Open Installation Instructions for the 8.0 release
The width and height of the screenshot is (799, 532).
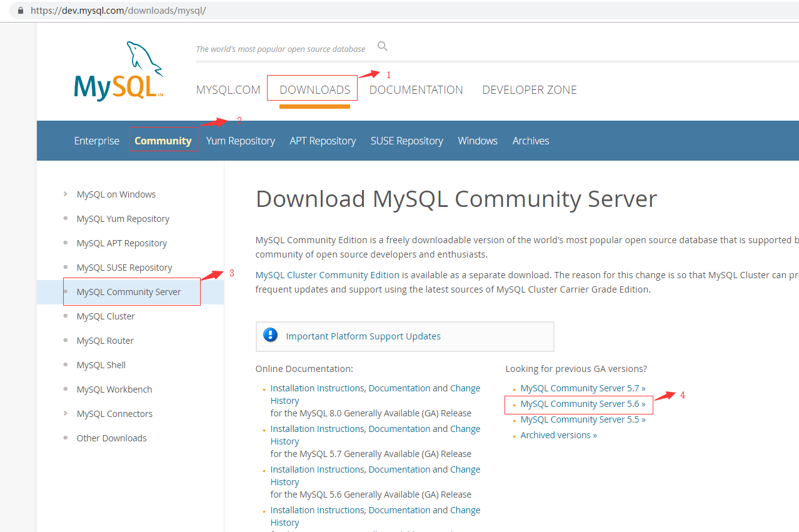point(318,388)
